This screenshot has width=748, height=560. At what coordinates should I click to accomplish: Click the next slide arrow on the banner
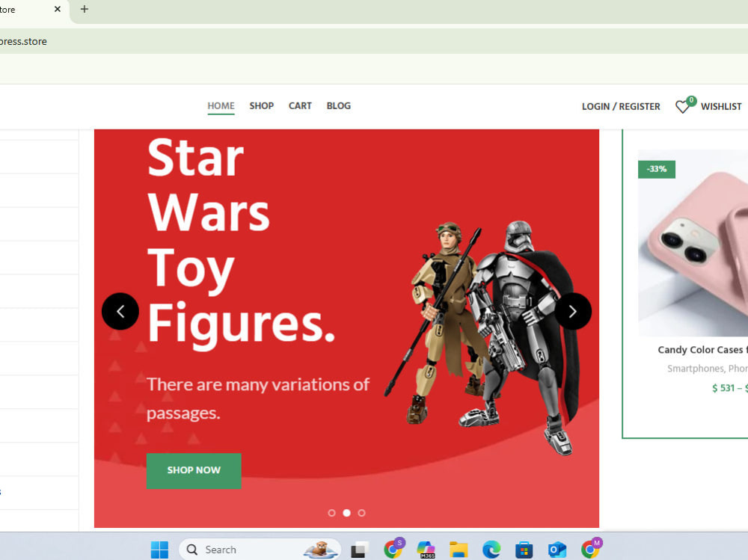(x=573, y=312)
